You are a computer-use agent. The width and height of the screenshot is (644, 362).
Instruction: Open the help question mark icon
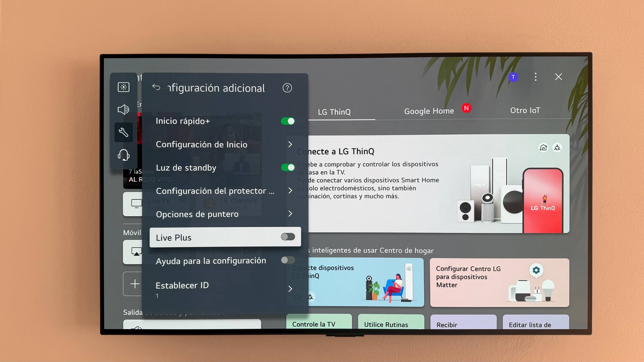(x=287, y=88)
